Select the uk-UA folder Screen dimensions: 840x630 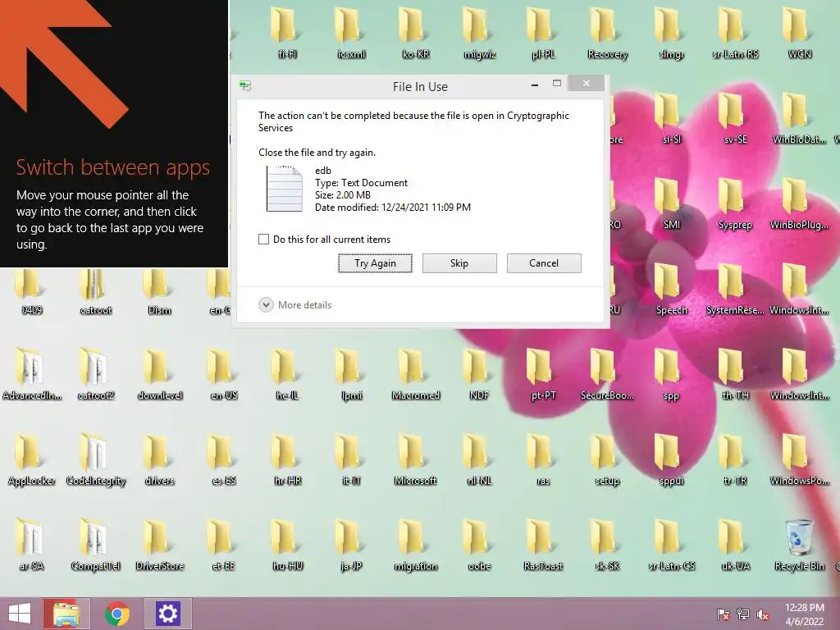[x=734, y=545]
